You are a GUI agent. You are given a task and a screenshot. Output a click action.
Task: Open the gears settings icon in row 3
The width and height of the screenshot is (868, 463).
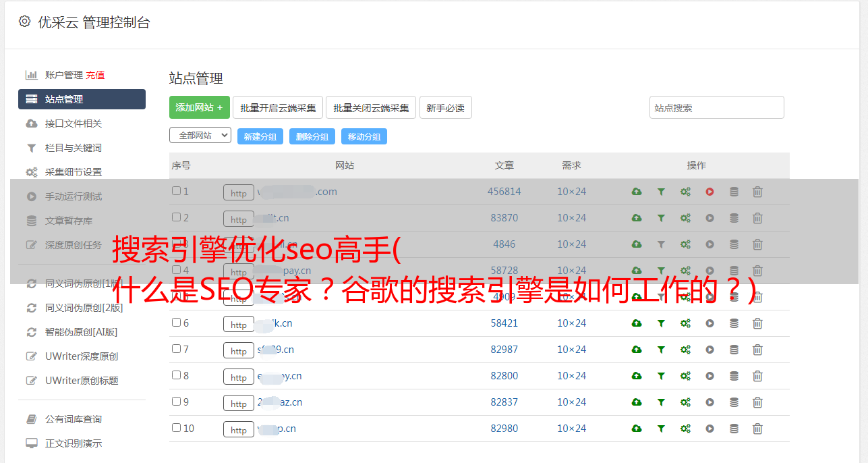coord(685,244)
